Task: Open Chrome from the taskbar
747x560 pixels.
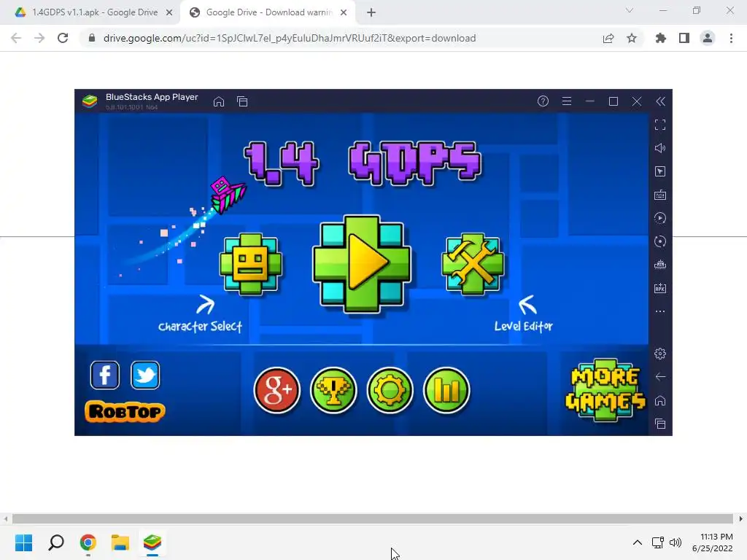Action: pos(88,542)
